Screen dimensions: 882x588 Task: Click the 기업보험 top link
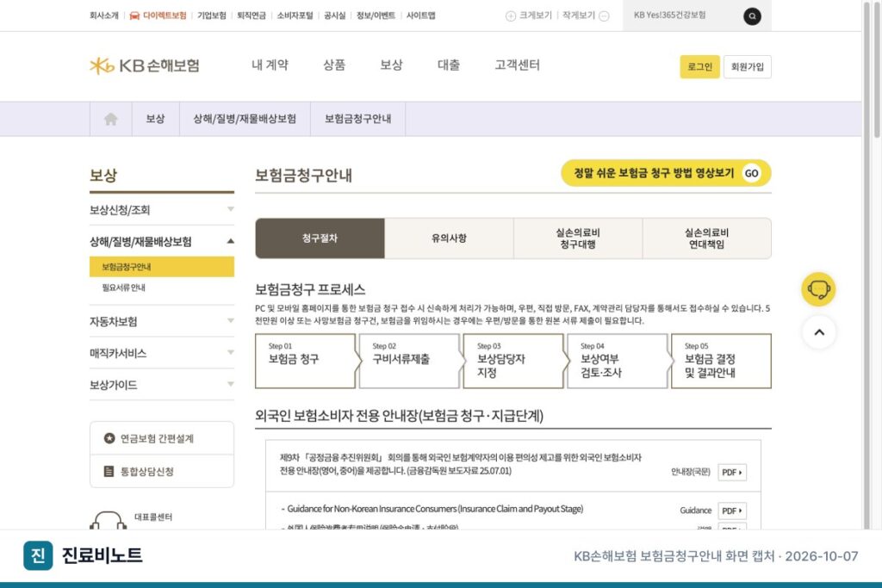click(x=212, y=15)
